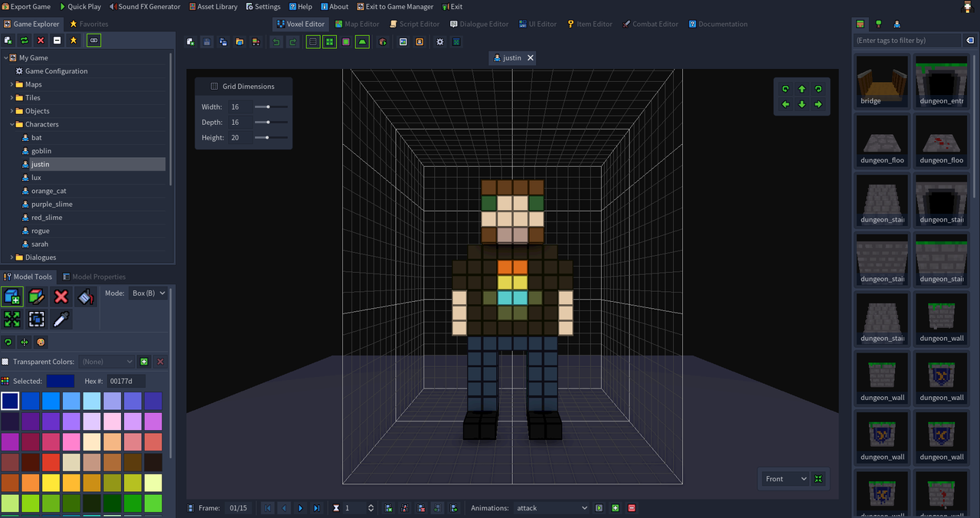Image resolution: width=980 pixels, height=518 pixels.
Task: Click the green down arrow in view controls
Action: (802, 104)
